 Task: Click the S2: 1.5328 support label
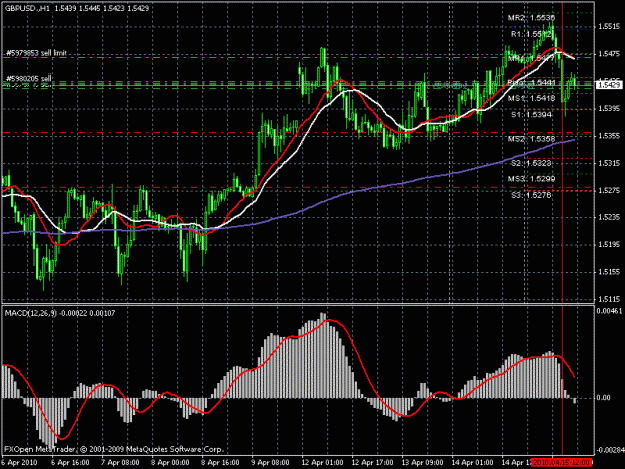[x=531, y=163]
